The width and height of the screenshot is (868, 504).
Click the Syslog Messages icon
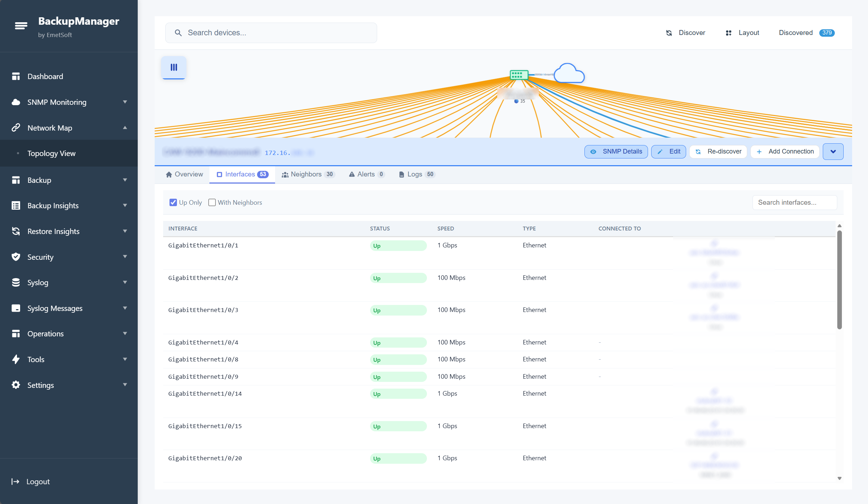[x=16, y=308]
